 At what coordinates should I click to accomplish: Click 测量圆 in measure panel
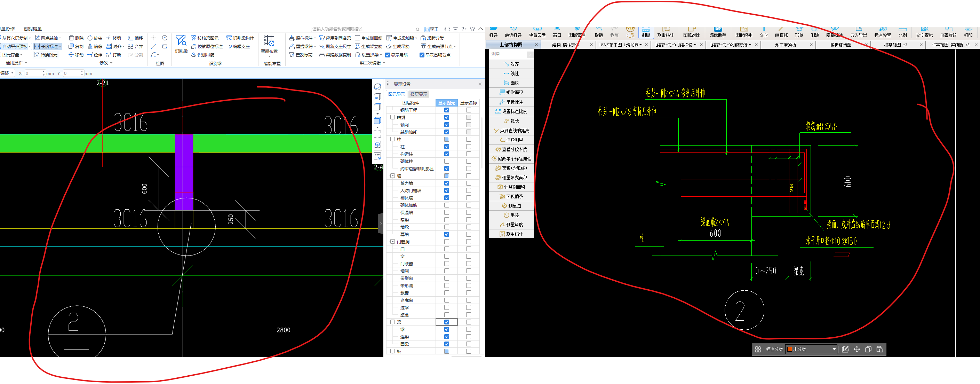coord(511,206)
